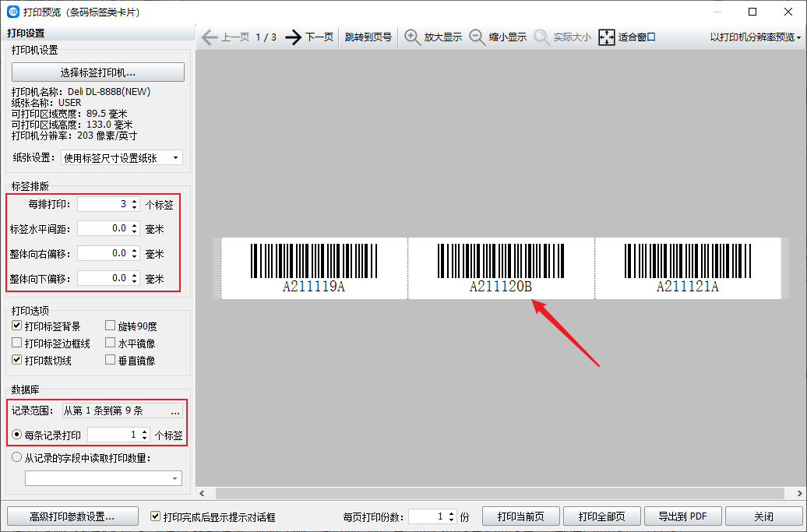Click the A211120B barcode label
The height and width of the screenshot is (532, 807).
[501, 268]
